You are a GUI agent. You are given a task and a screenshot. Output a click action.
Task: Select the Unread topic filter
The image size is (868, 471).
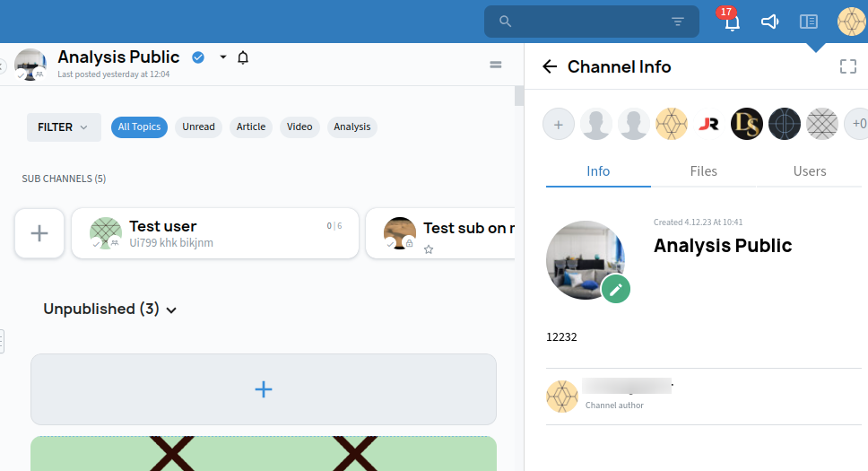[198, 126]
